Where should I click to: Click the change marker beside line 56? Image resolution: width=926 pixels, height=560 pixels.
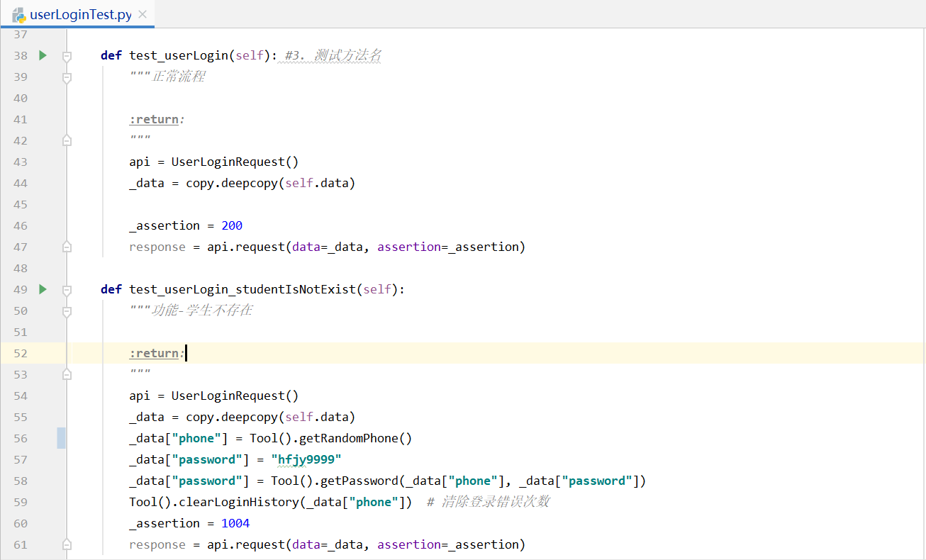point(62,438)
